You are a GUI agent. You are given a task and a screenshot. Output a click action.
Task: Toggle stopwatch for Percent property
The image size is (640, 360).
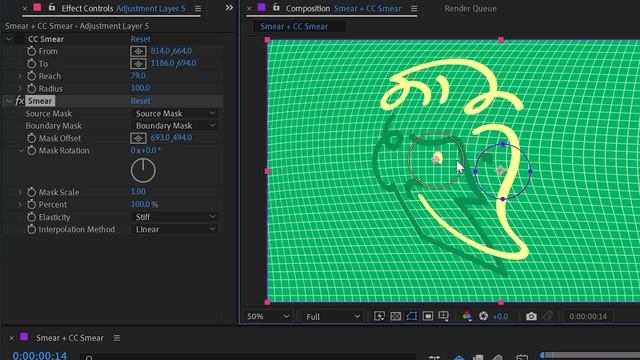coord(31,204)
